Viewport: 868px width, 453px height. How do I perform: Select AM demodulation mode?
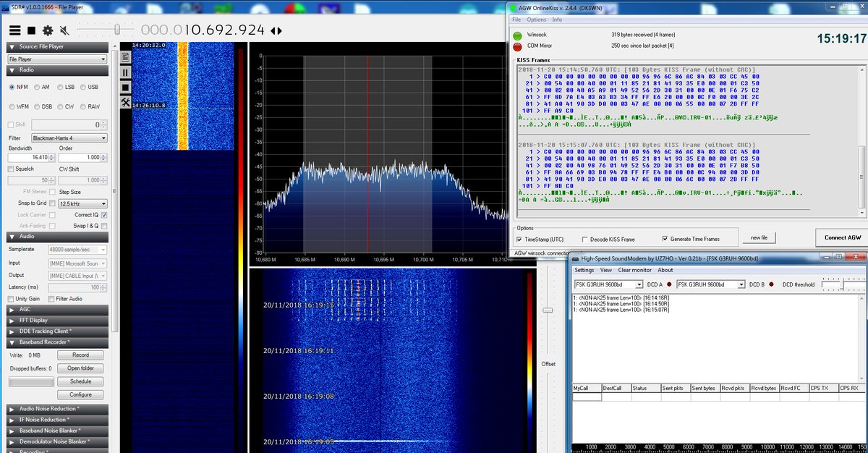pyautogui.click(x=42, y=87)
